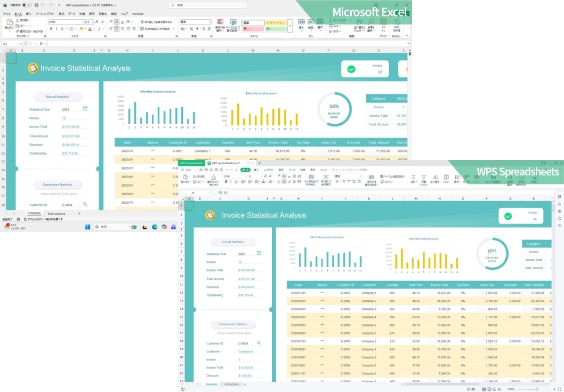Screen dimensions: 564x392
Task: Open Microsoft Edge from the taskbar
Action: [155, 227]
